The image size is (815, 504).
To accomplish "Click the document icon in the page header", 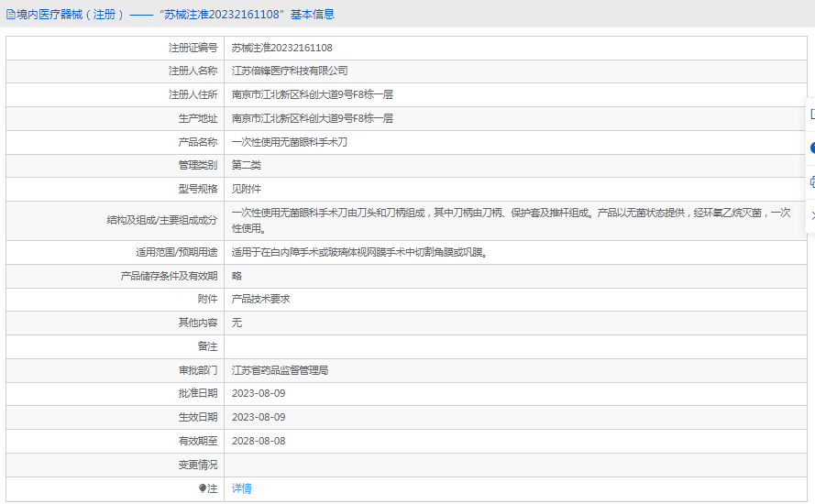I will tap(11, 15).
